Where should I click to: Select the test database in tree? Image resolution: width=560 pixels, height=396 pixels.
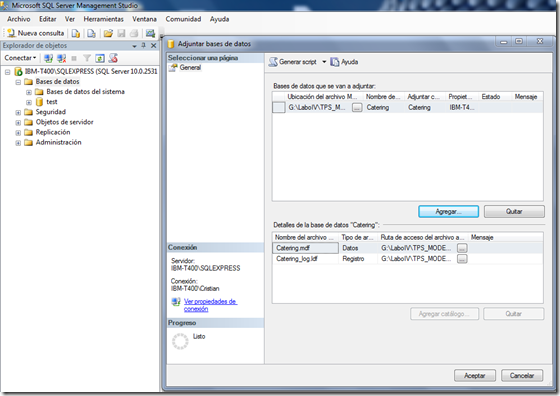tap(52, 102)
